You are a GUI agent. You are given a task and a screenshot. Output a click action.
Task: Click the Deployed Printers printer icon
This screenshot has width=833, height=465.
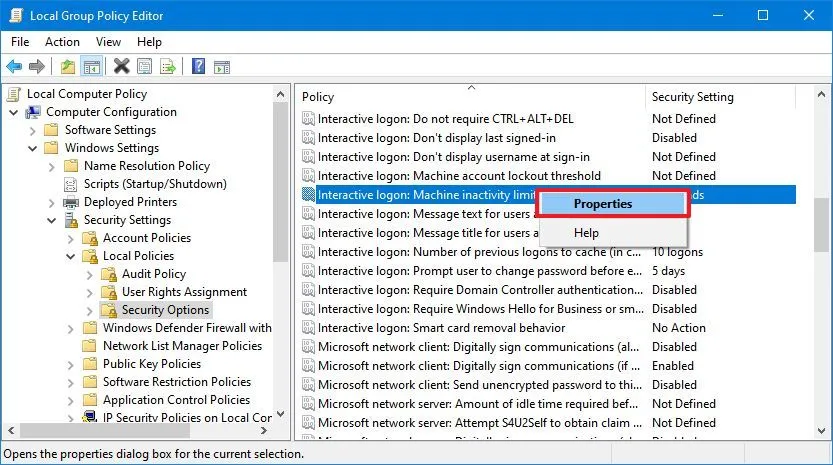point(71,202)
